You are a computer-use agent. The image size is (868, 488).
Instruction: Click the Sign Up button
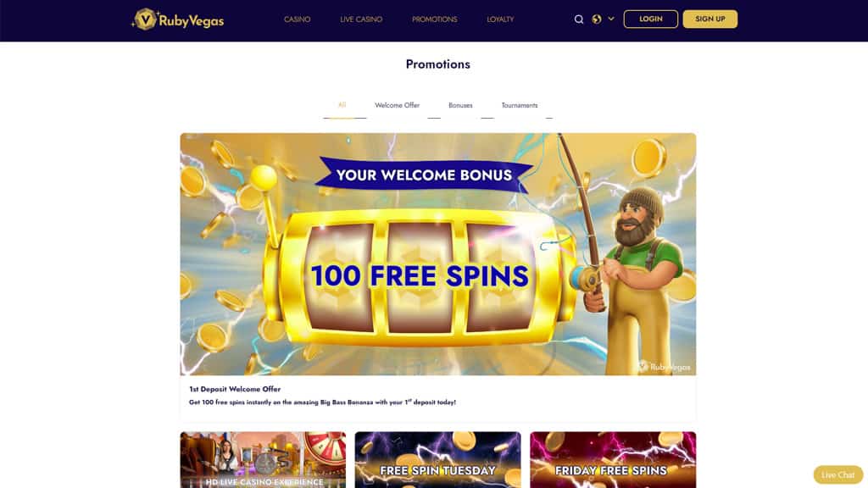coord(710,19)
